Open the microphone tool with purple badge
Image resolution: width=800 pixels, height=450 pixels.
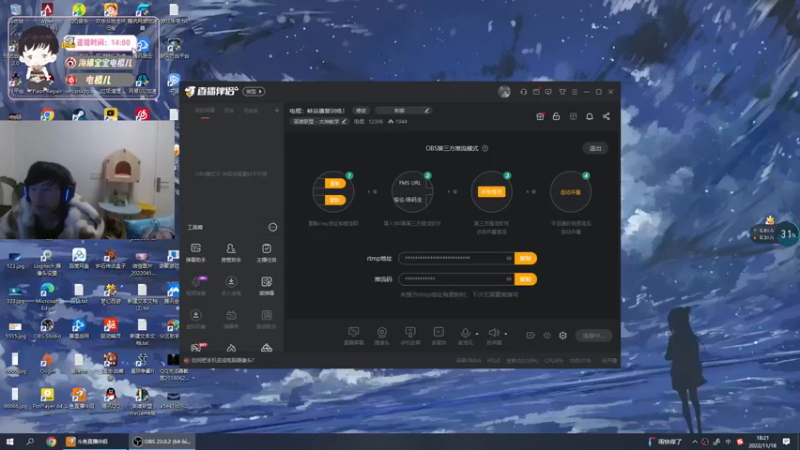(x=196, y=286)
